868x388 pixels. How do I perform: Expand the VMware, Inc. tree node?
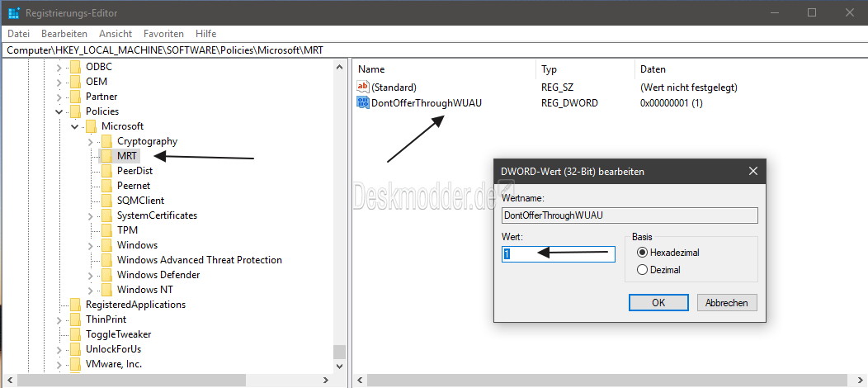coord(59,364)
